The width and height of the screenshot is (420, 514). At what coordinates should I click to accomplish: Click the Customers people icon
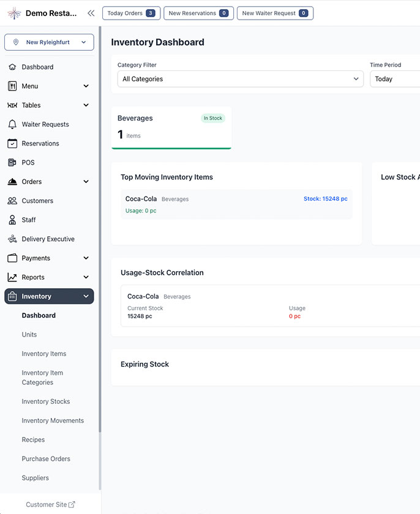pos(12,201)
